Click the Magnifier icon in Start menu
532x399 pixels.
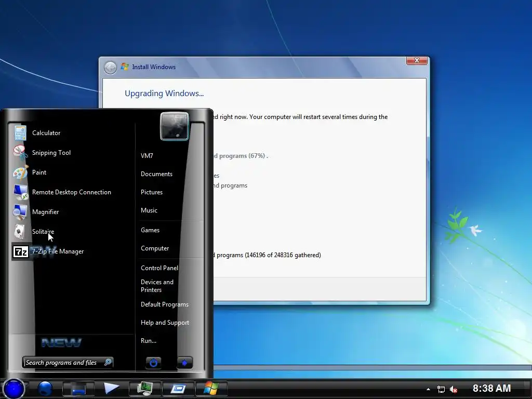(x=20, y=212)
